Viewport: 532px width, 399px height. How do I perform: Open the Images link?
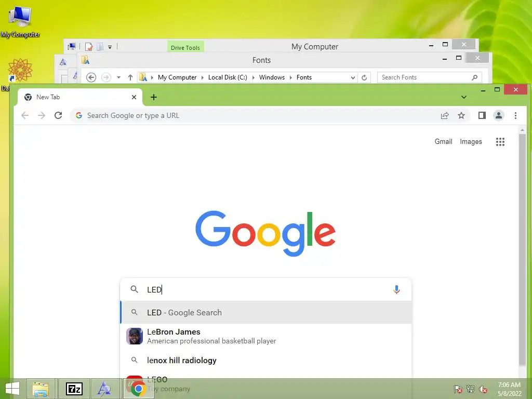(x=471, y=141)
